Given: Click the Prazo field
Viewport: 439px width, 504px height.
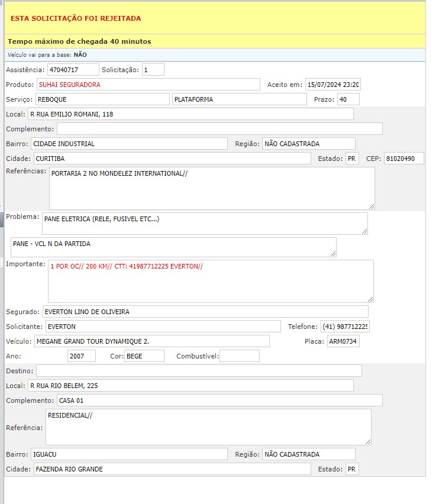Looking at the screenshot, I should coord(348,99).
